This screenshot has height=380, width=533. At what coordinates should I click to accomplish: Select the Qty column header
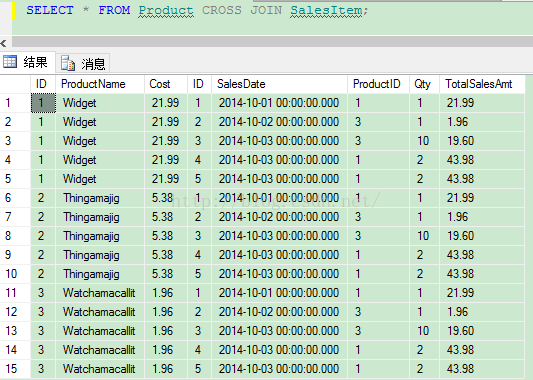click(x=424, y=84)
